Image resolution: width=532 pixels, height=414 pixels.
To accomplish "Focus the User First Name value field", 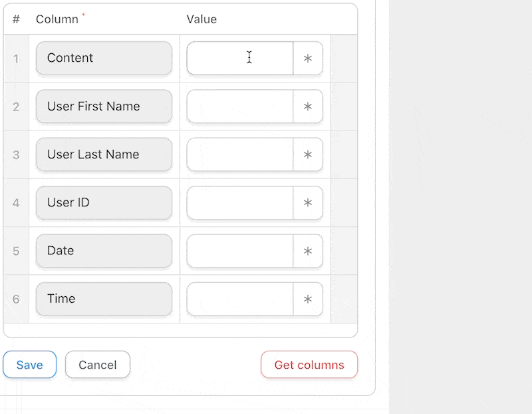I will click(240, 106).
